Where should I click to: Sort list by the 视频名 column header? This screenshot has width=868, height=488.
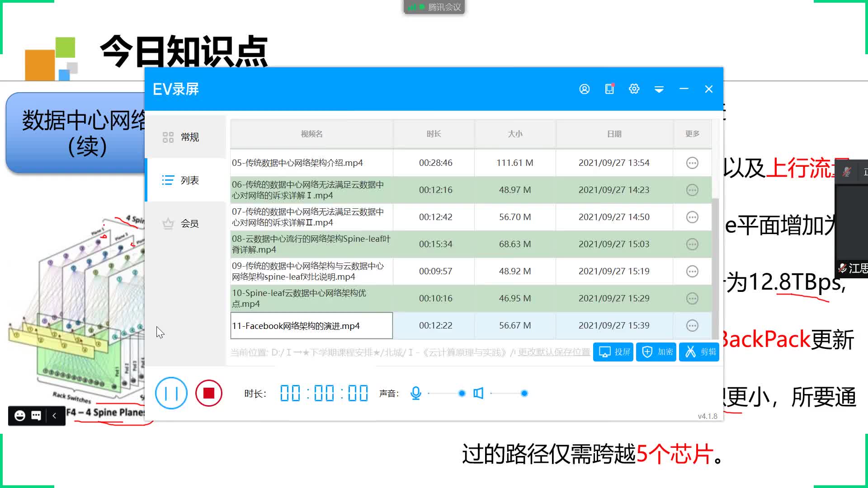pos(311,134)
